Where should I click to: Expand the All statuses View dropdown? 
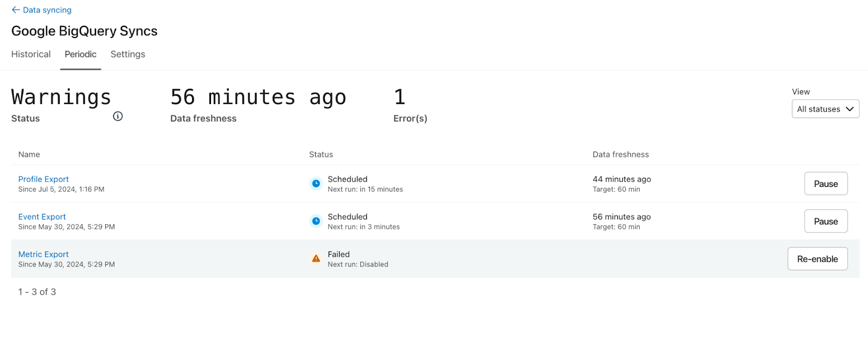pyautogui.click(x=825, y=109)
